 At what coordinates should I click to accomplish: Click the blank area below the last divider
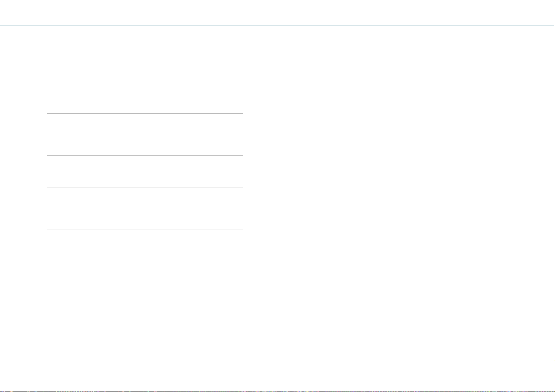click(x=145, y=295)
